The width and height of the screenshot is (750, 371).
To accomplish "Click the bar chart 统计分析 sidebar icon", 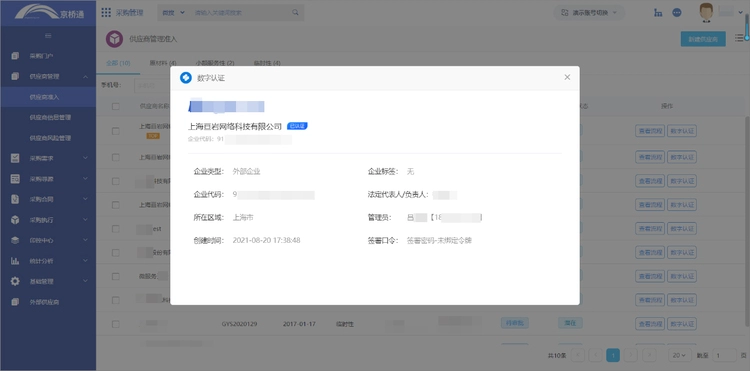I will 15,261.
